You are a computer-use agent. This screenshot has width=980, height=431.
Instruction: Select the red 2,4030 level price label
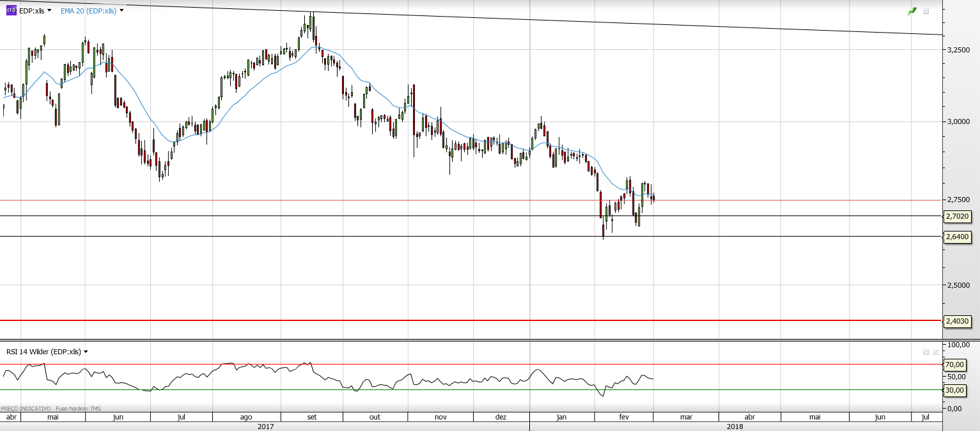958,321
